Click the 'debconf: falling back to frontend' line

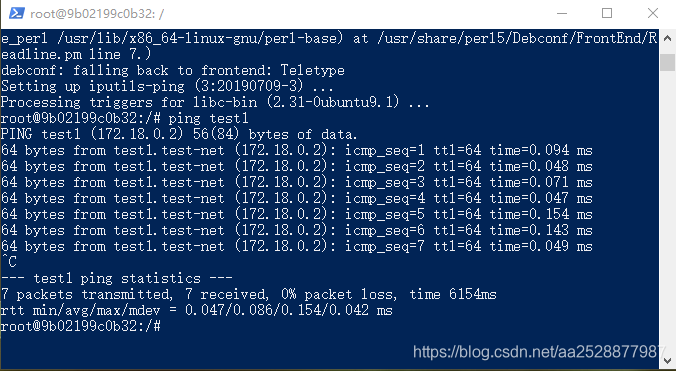(x=173, y=70)
